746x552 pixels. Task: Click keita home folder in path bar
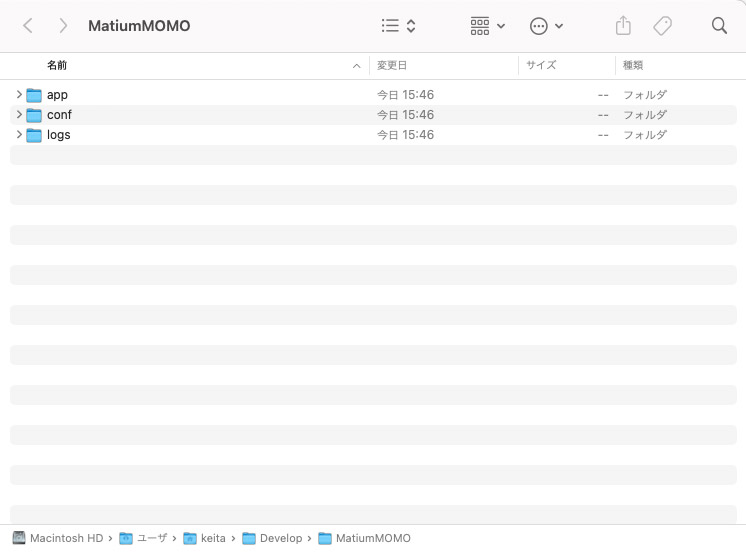click(205, 538)
